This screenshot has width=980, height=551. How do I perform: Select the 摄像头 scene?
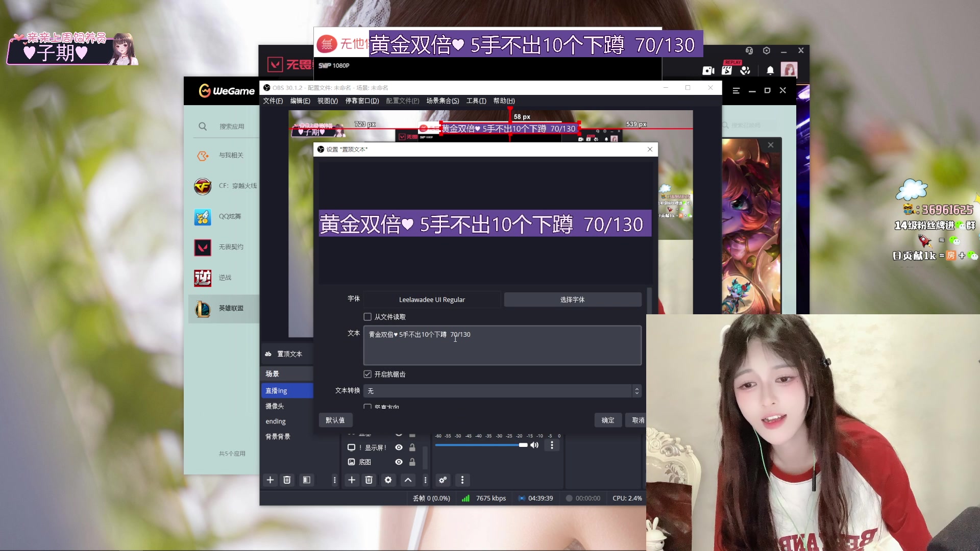click(287, 406)
